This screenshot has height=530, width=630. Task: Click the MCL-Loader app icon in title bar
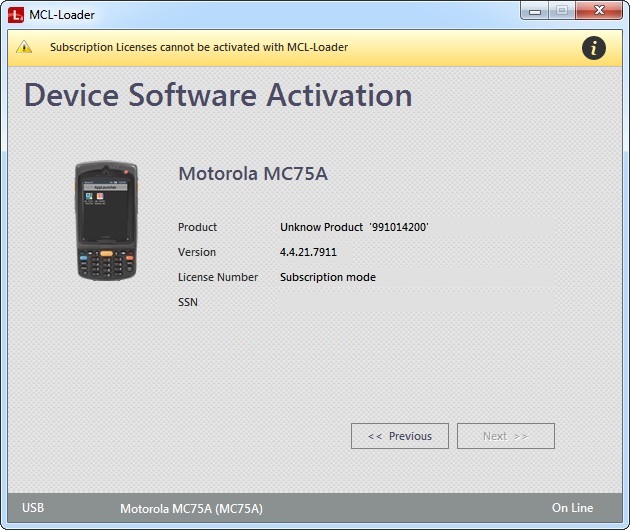pyautogui.click(x=15, y=15)
